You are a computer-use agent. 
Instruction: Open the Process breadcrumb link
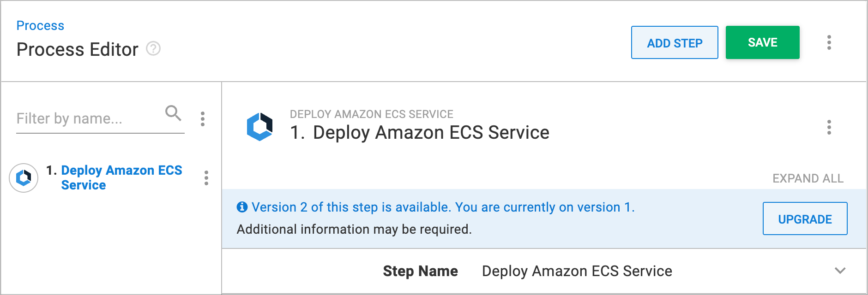[40, 25]
